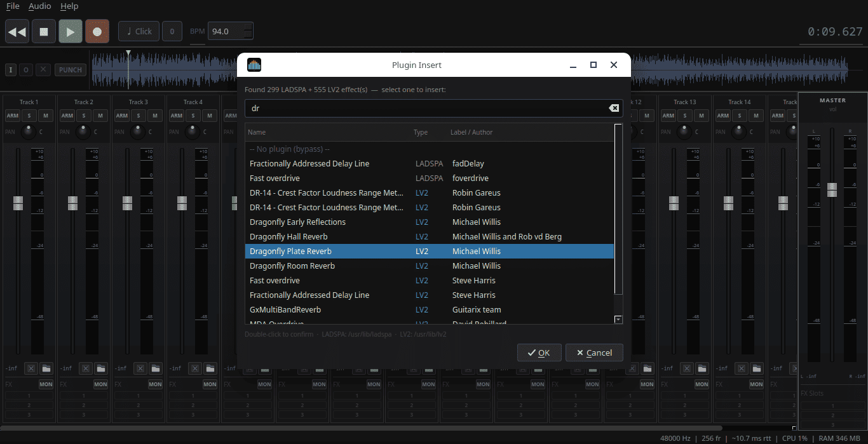Open the File menu

click(x=13, y=6)
